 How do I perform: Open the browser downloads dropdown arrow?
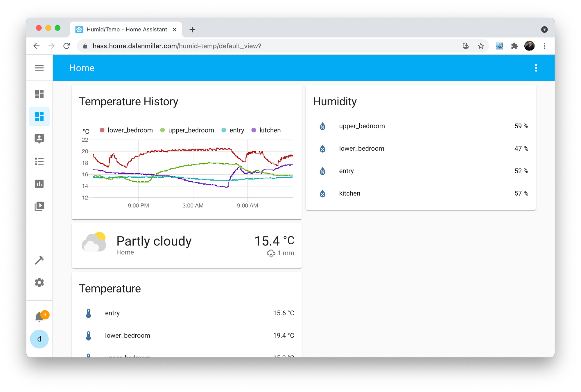pos(545,29)
